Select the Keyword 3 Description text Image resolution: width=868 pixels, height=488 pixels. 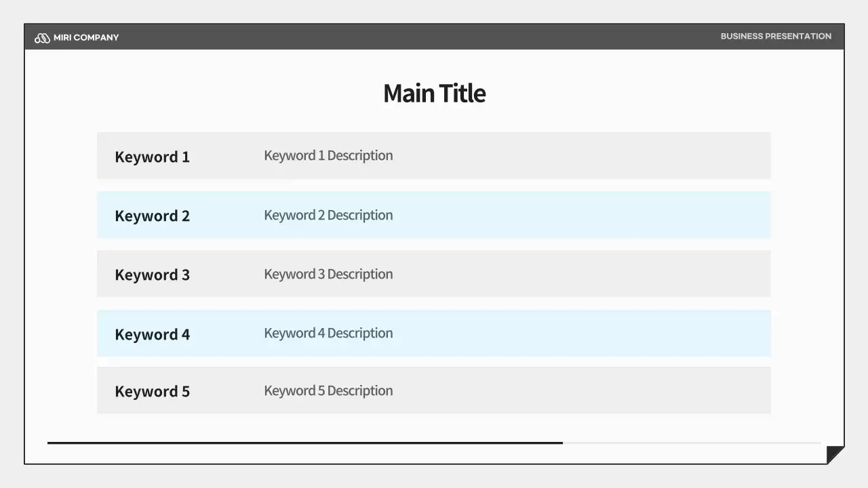(x=328, y=274)
